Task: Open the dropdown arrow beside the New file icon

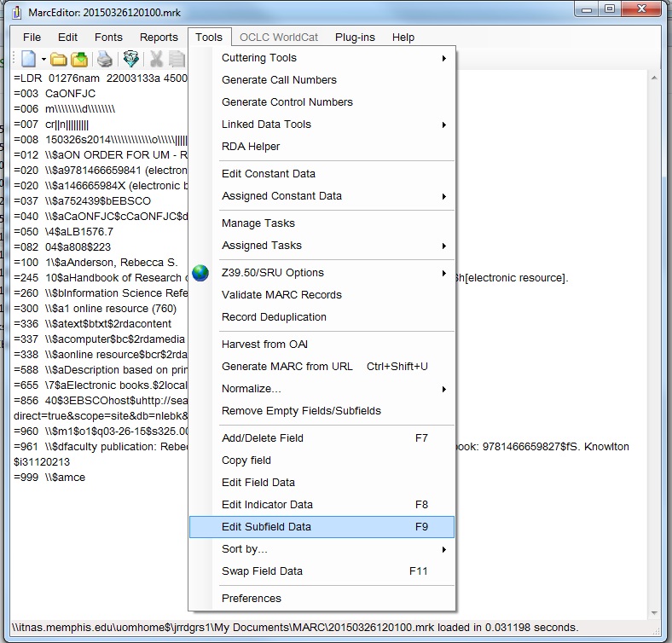Action: (43, 59)
